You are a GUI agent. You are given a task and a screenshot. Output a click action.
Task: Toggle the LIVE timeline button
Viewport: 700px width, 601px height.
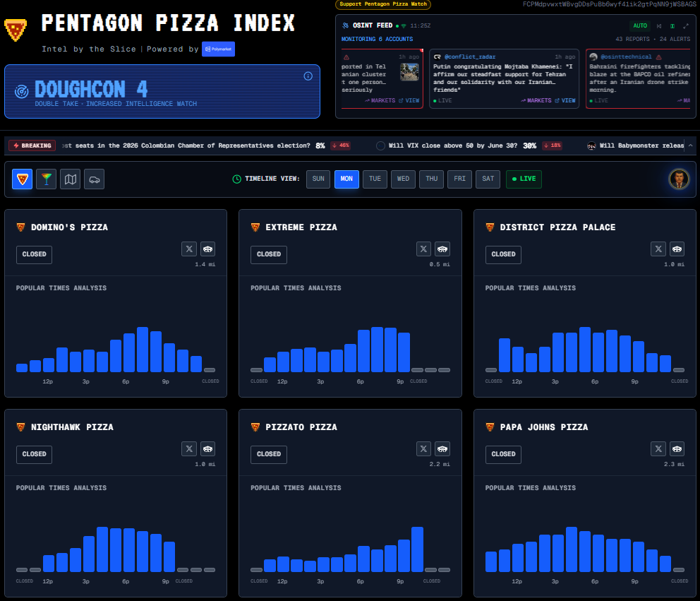524,179
